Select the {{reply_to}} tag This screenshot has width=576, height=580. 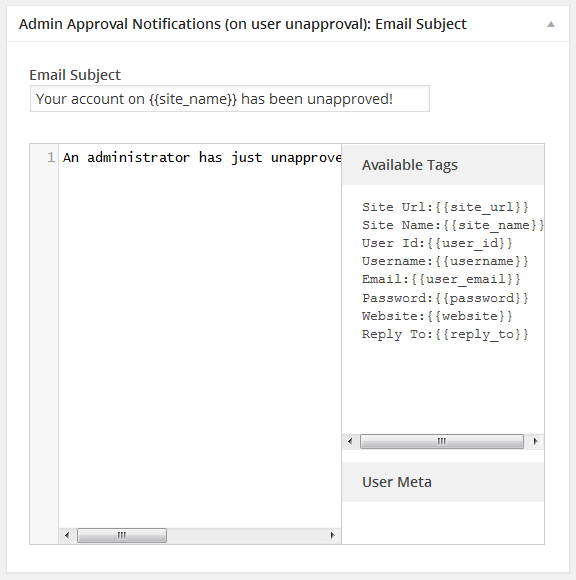point(482,334)
